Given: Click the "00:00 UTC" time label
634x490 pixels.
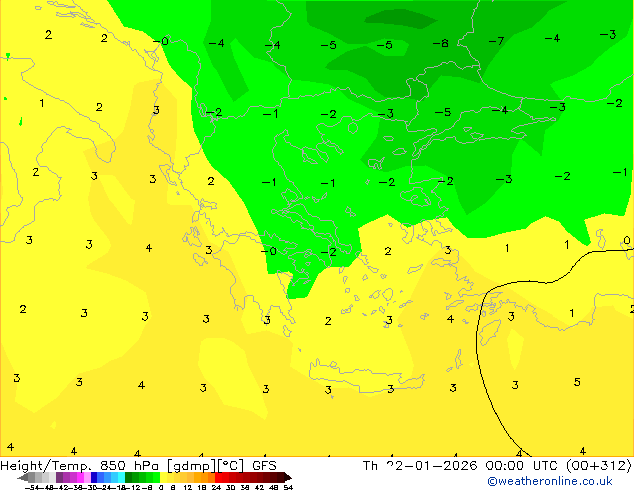Looking at the screenshot, I should coord(523,466).
